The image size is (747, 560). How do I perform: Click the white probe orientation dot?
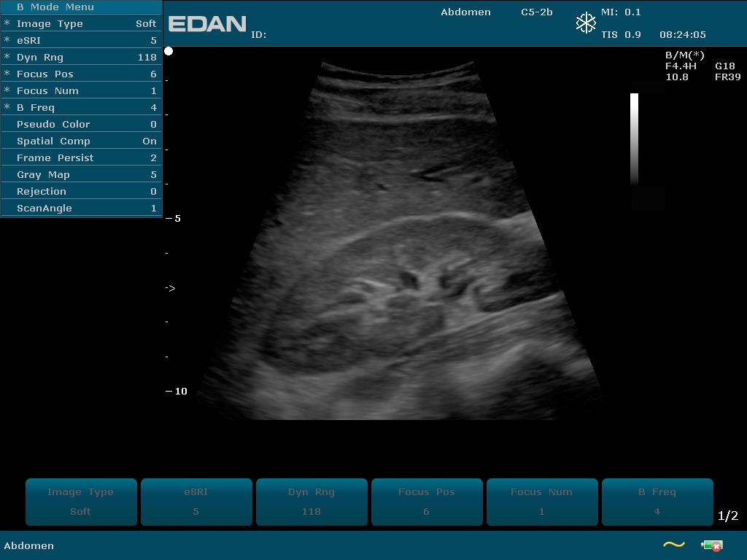pos(169,51)
